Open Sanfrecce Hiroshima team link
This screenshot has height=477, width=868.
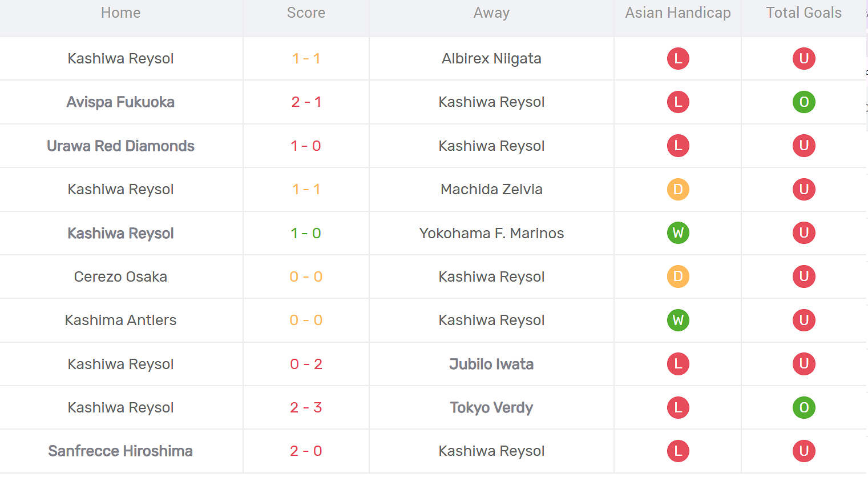click(120, 451)
